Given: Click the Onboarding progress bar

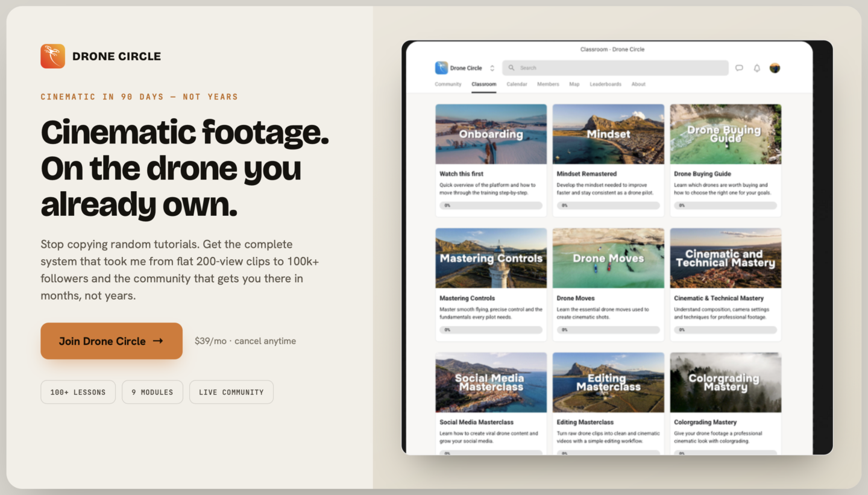Looking at the screenshot, I should pos(491,206).
